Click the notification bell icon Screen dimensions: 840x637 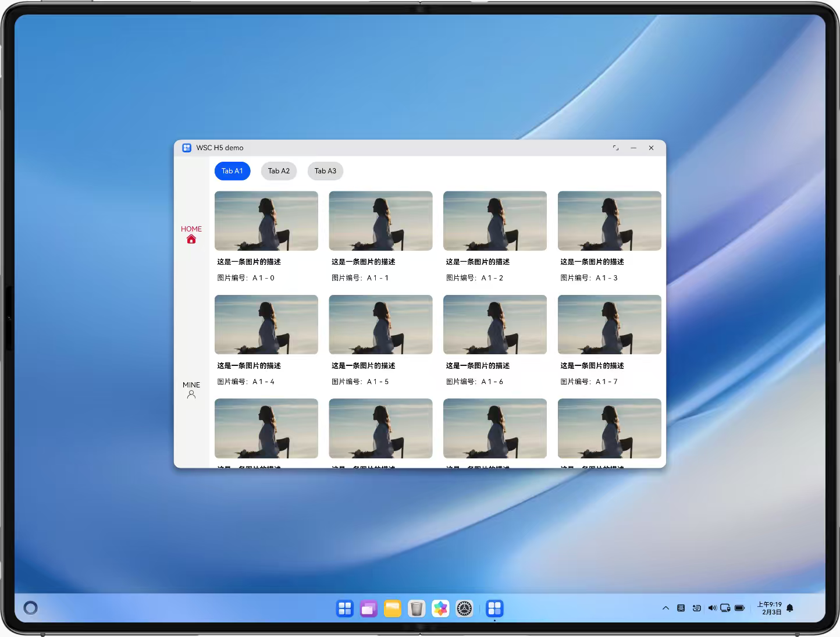pyautogui.click(x=789, y=608)
